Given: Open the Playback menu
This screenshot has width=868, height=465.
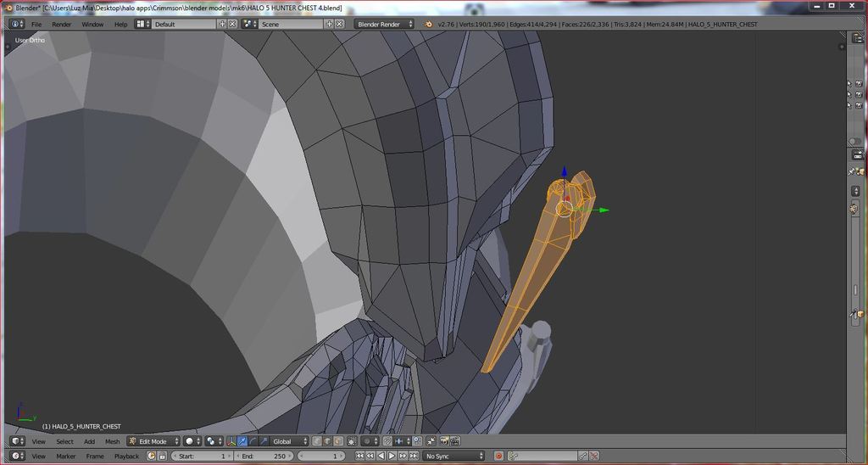Looking at the screenshot, I should pos(127,457).
